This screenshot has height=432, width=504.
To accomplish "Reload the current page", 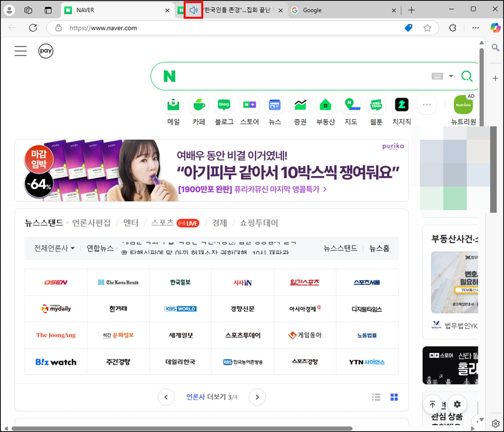I will (x=33, y=28).
